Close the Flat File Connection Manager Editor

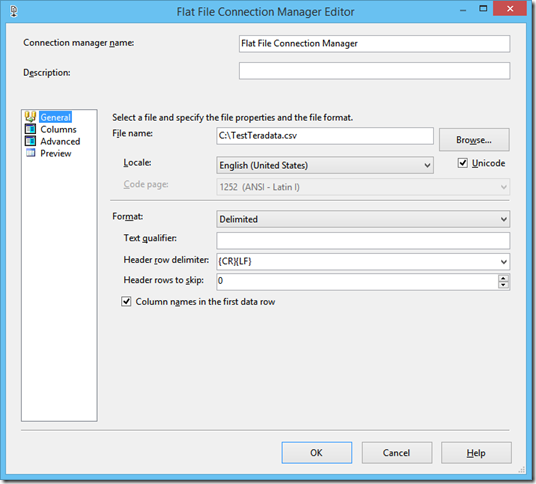coord(510,9)
